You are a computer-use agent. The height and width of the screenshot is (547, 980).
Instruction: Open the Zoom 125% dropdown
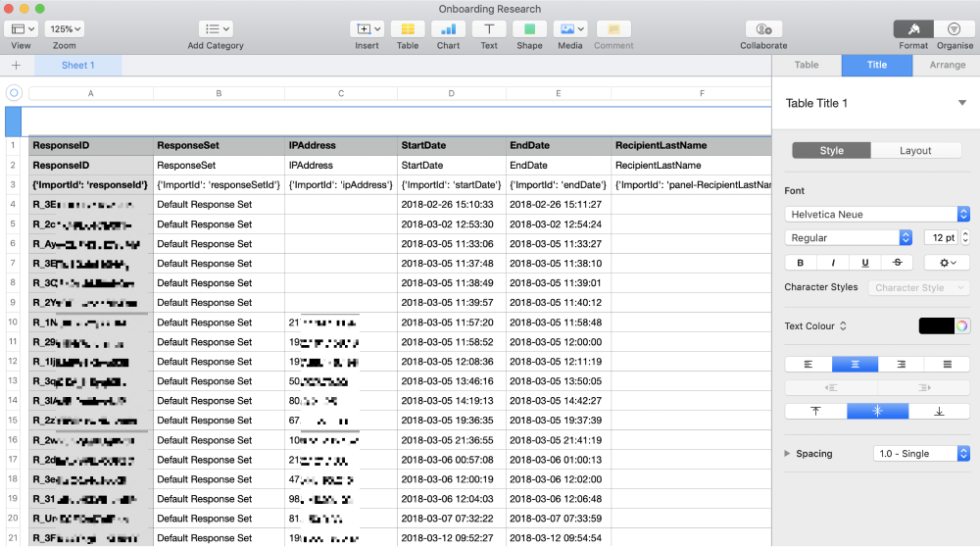point(65,29)
